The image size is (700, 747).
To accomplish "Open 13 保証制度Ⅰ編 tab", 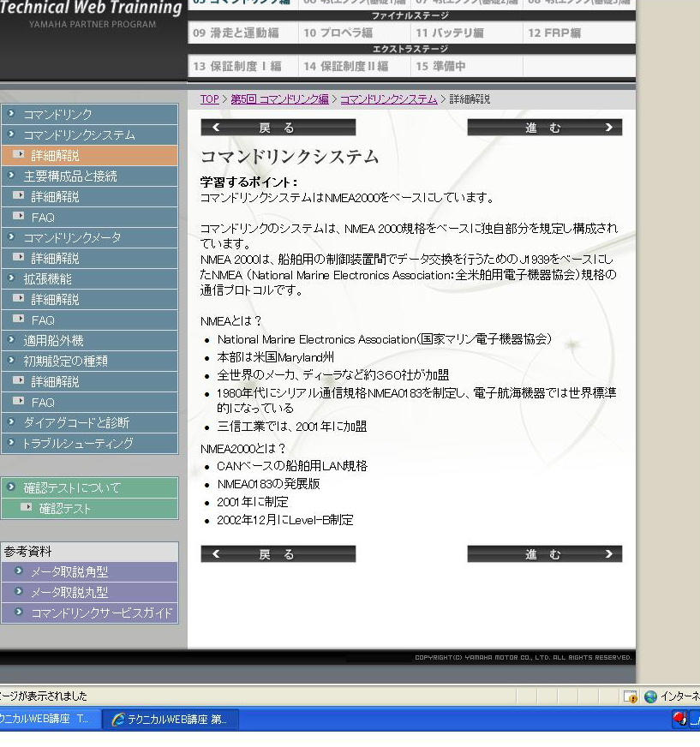I will 243,66.
